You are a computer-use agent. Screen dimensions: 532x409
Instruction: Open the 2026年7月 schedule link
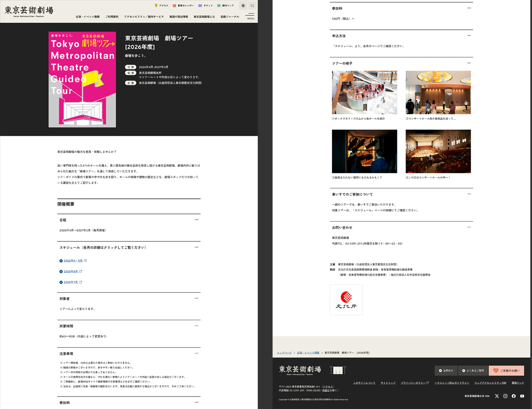pos(70,282)
